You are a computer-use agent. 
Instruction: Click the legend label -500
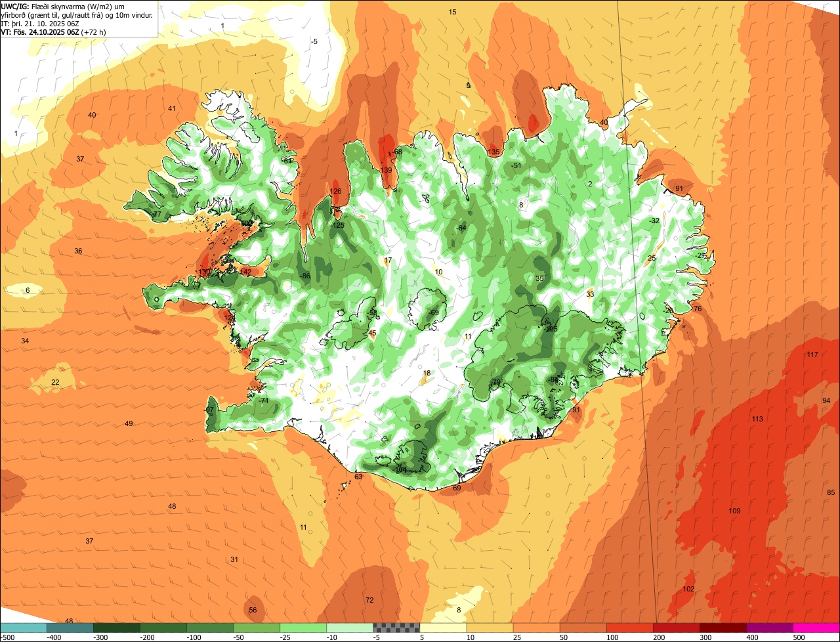tap(7, 637)
